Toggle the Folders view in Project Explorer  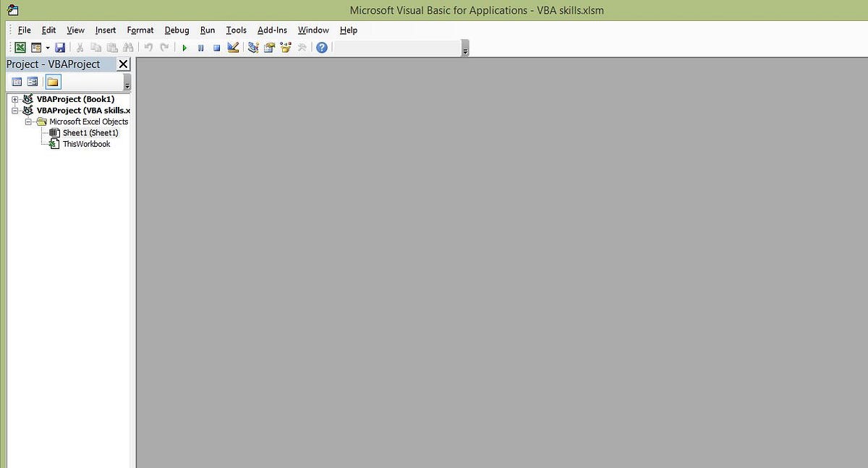[x=51, y=81]
